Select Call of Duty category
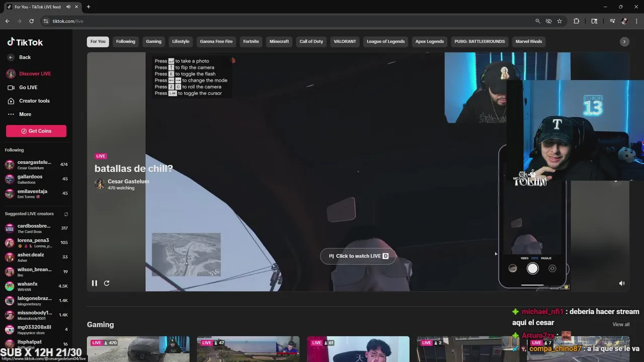 pos(311,42)
